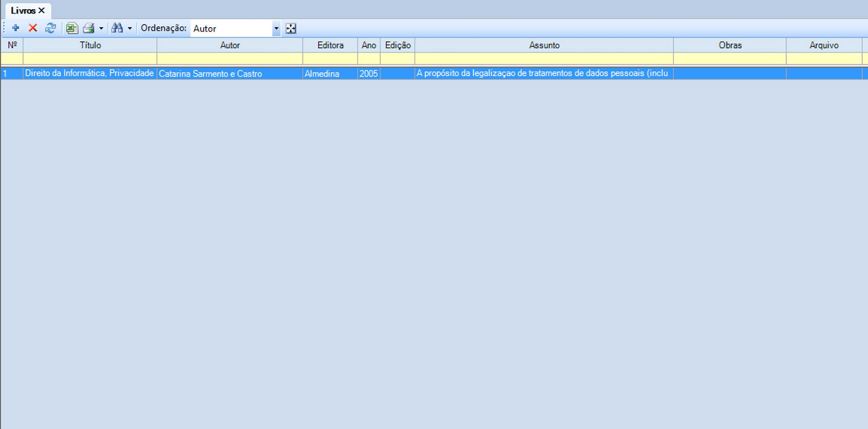Select the 'A propósito da legalizaçao' subject cell

pyautogui.click(x=544, y=74)
